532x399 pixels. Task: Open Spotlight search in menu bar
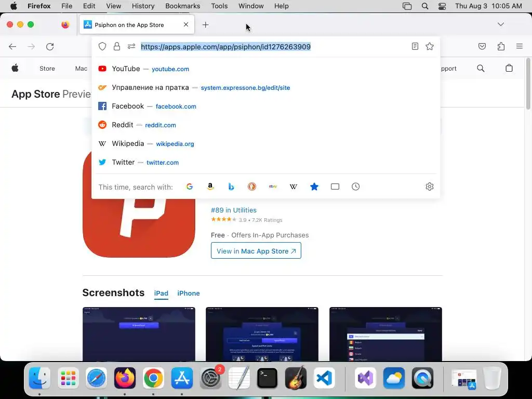(x=425, y=6)
